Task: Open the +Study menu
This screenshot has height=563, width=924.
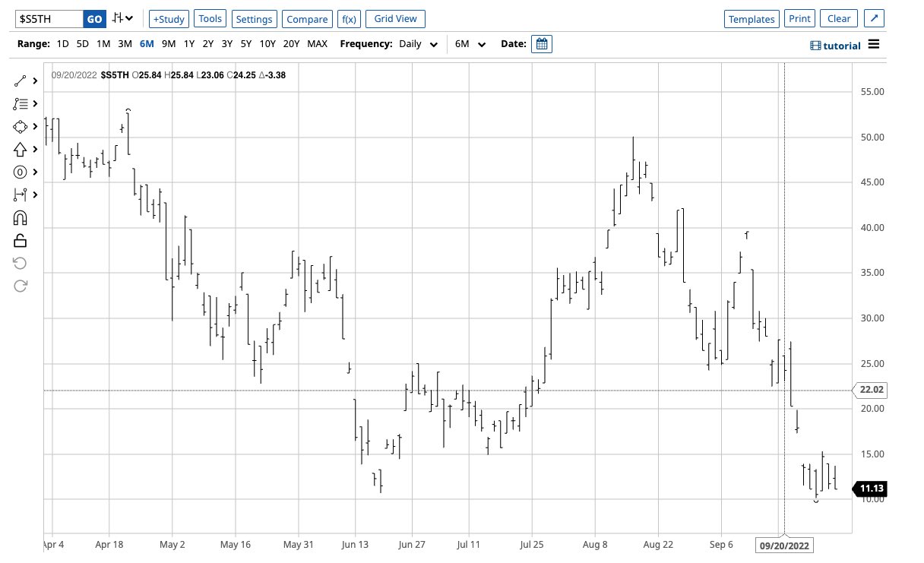Action: click(169, 19)
